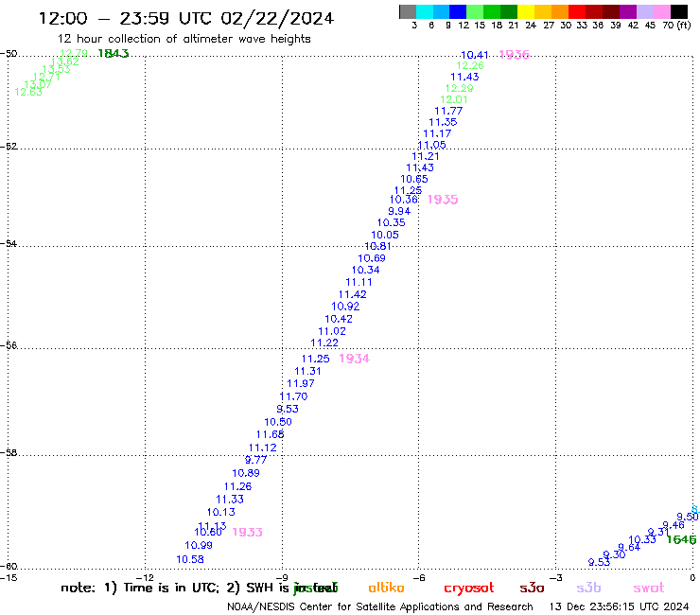Click the '70 (ft)' scale label

[x=676, y=26]
